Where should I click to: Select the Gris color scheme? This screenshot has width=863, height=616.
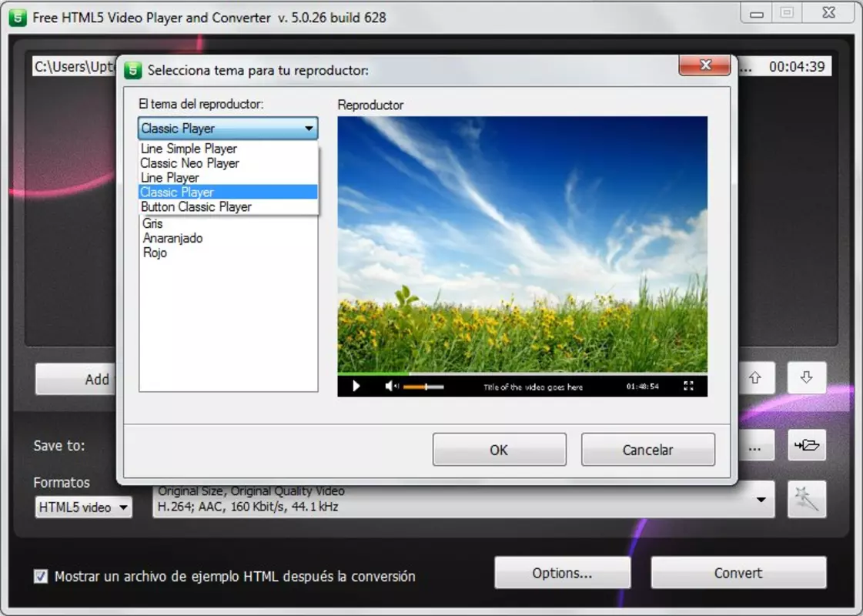click(152, 223)
